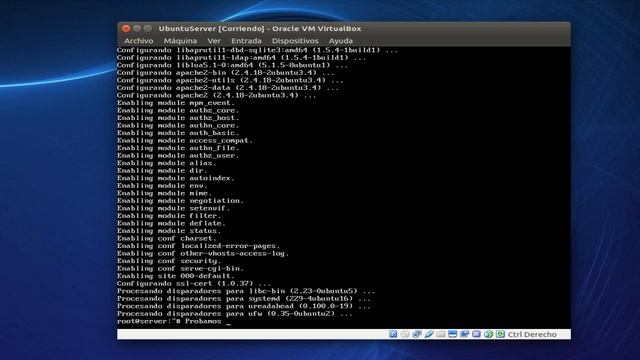This screenshot has width=640, height=360.
Task: Click the Ctrl Derecho host key label
Action: pos(532,334)
